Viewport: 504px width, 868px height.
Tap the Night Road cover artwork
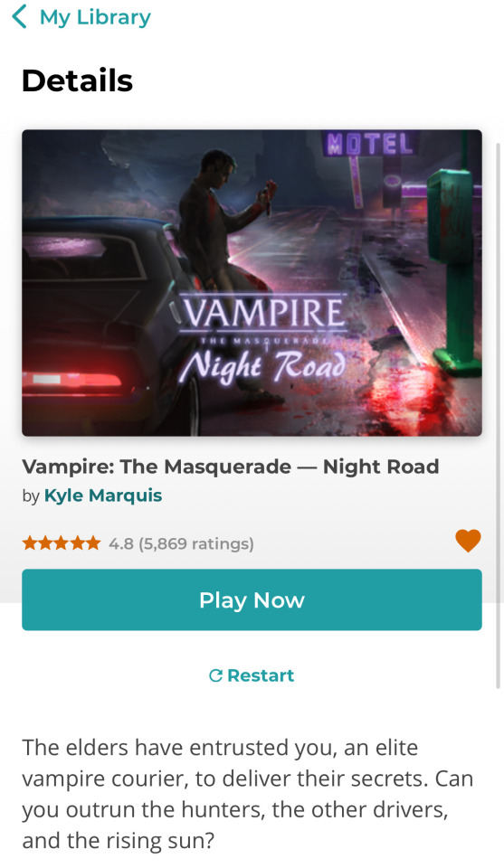pyautogui.click(x=252, y=283)
